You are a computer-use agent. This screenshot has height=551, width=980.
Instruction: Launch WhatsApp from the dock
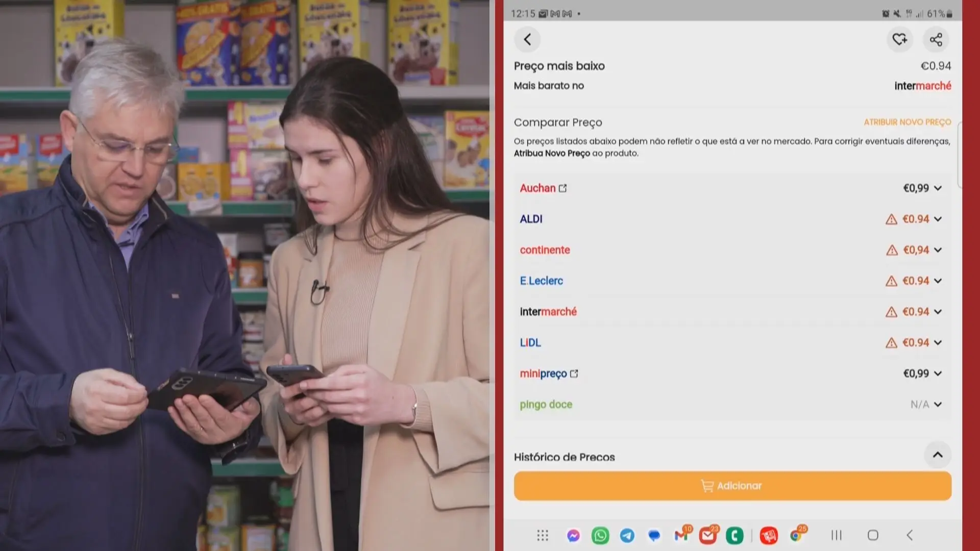tap(600, 536)
